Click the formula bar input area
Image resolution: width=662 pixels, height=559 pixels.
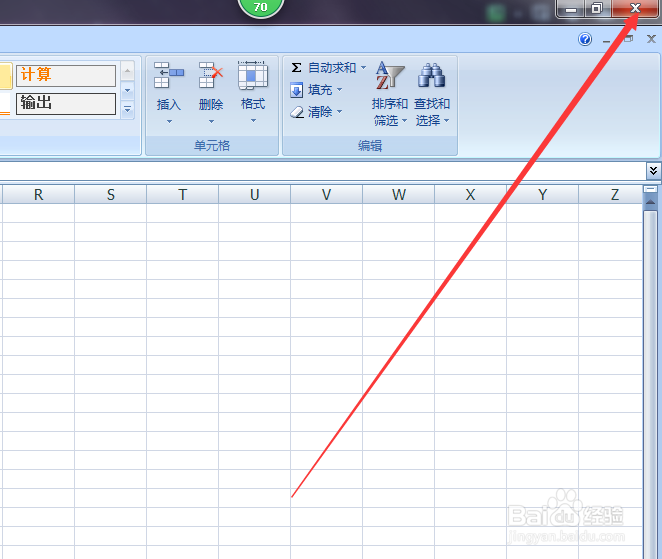click(323, 171)
